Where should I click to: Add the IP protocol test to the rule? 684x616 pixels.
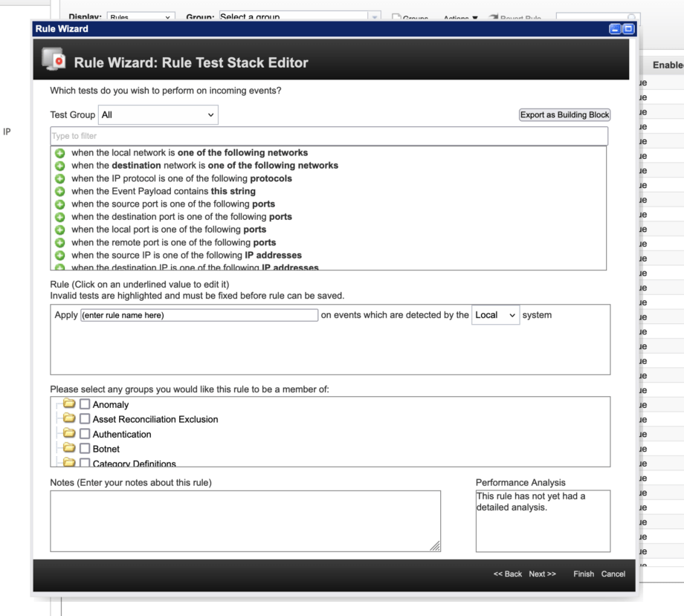[60, 178]
